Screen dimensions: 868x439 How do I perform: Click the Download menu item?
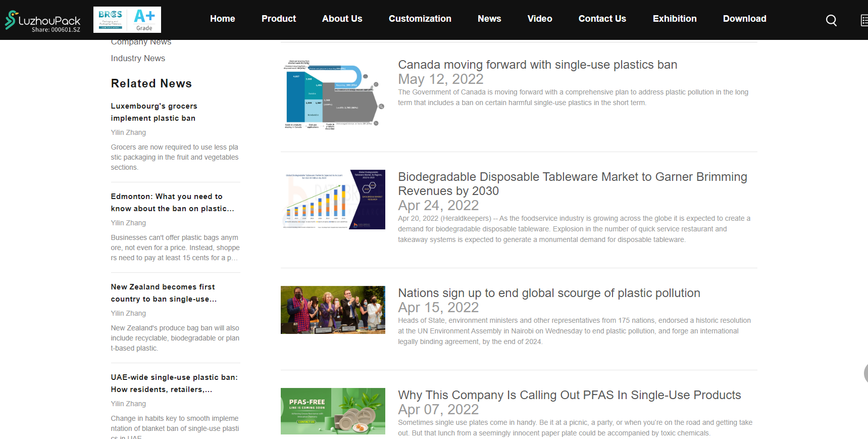click(x=744, y=19)
